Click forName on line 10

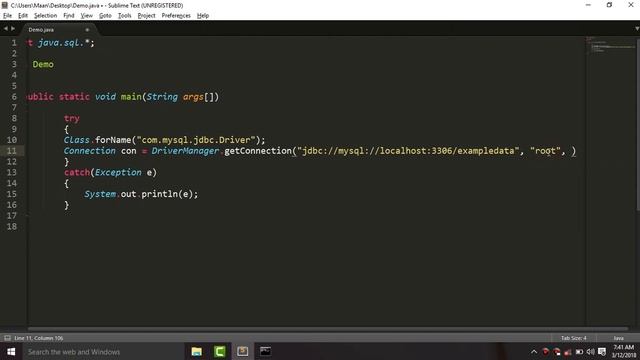click(113, 140)
